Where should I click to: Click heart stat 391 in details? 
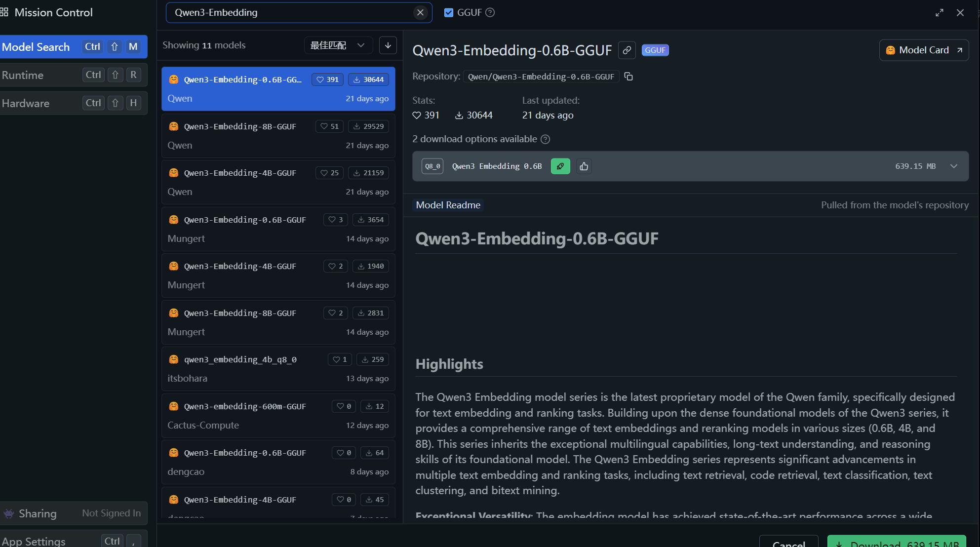coord(426,116)
